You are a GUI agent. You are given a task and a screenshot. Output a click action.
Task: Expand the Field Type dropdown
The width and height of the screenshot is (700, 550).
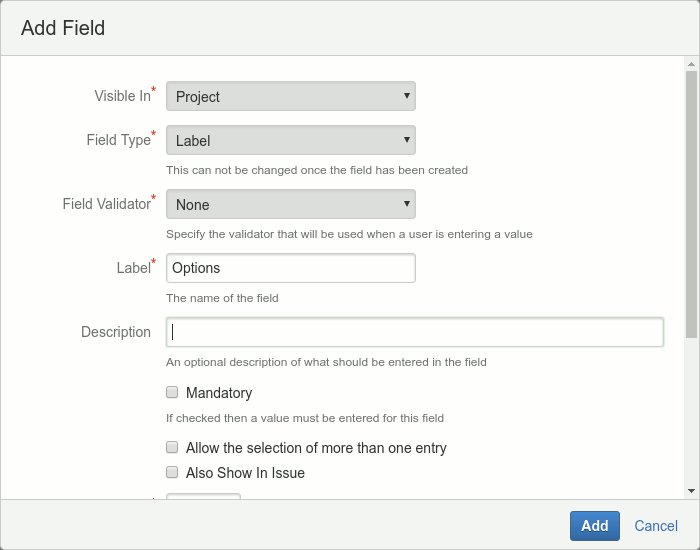point(290,140)
